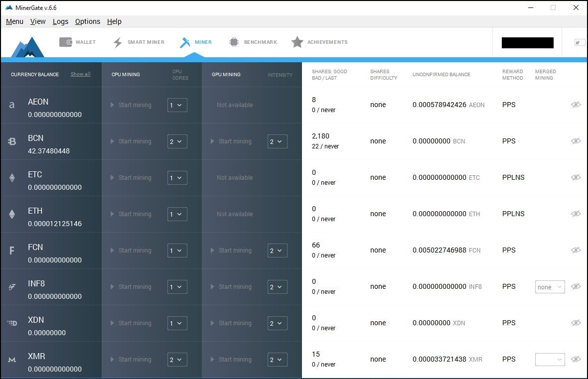This screenshot has height=379, width=588.
Task: Start GPU mining for XMR
Action: coord(231,360)
